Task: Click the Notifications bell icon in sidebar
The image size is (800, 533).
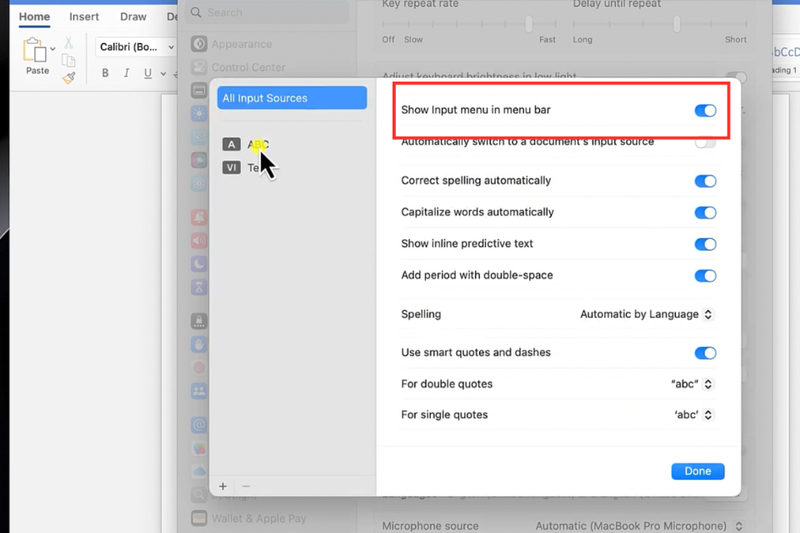Action: click(x=199, y=218)
